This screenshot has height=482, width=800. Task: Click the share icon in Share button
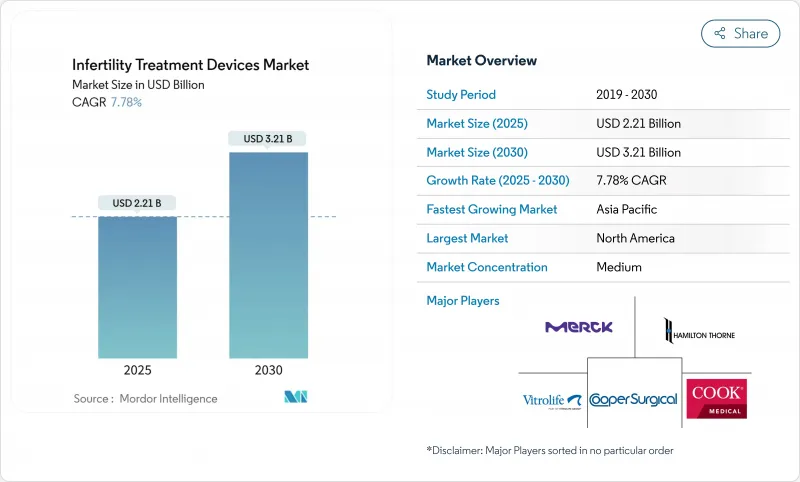click(719, 33)
